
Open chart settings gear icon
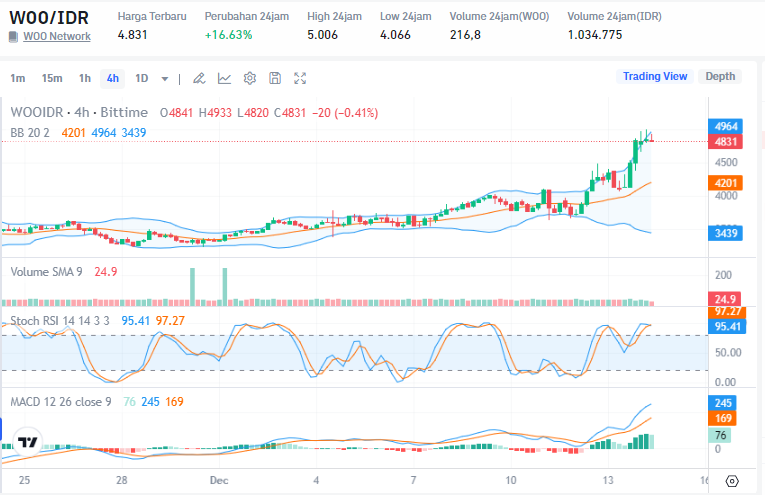pyautogui.click(x=250, y=79)
